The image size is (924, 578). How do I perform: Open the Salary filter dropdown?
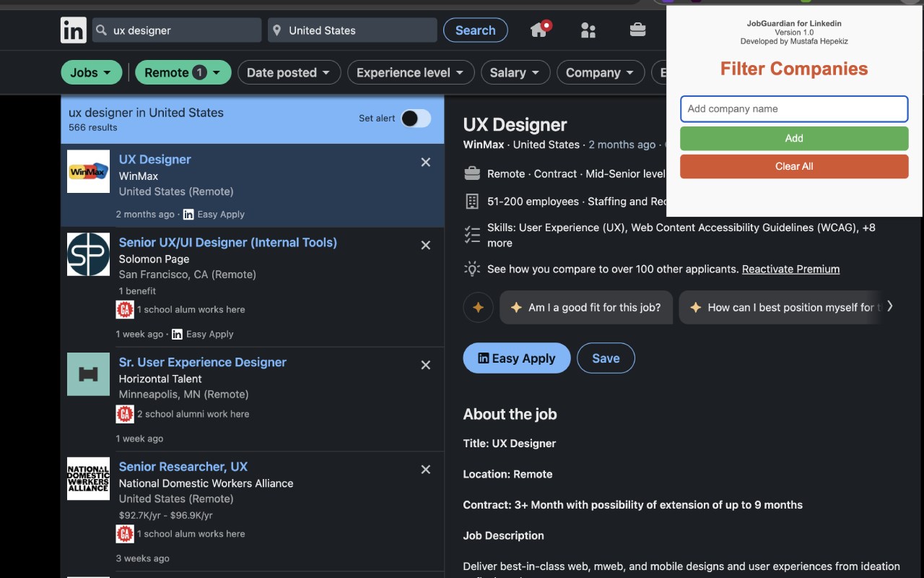(x=515, y=72)
